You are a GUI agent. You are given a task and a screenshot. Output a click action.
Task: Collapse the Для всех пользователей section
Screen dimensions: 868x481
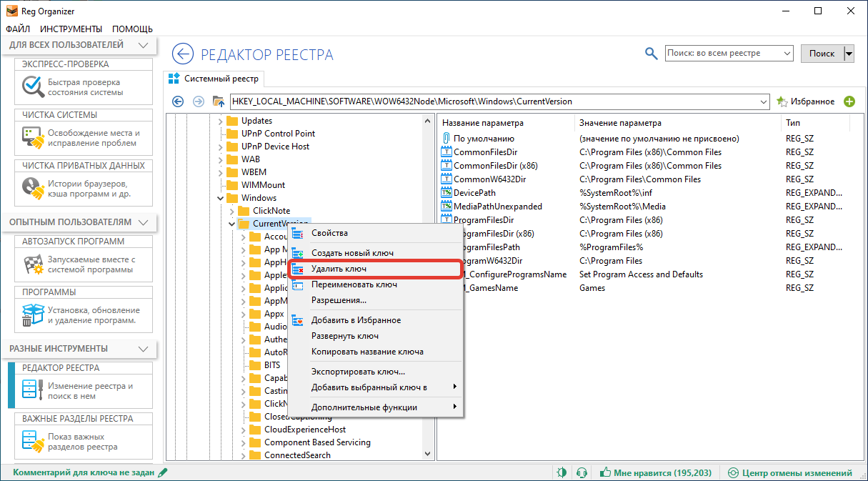144,45
